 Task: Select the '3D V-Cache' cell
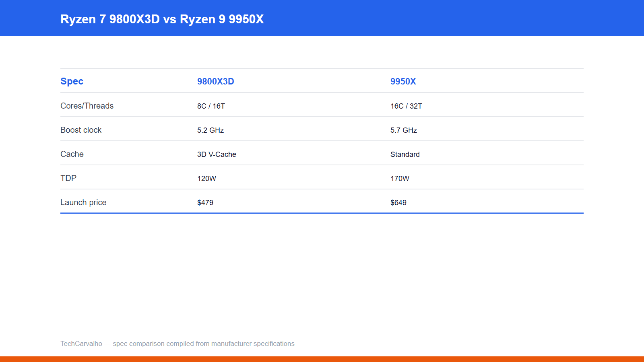click(217, 154)
